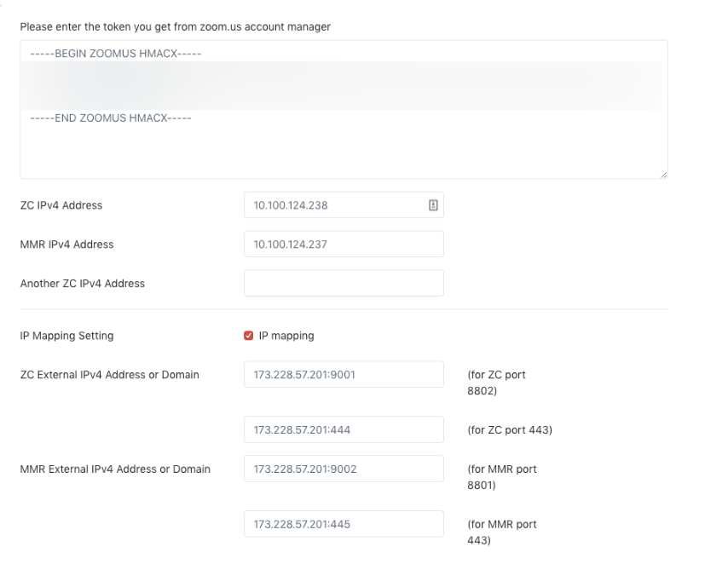Screen dimensions: 728x564
Task: Click the ZC external field showing 173.228.57.201:444
Action: coord(344,430)
